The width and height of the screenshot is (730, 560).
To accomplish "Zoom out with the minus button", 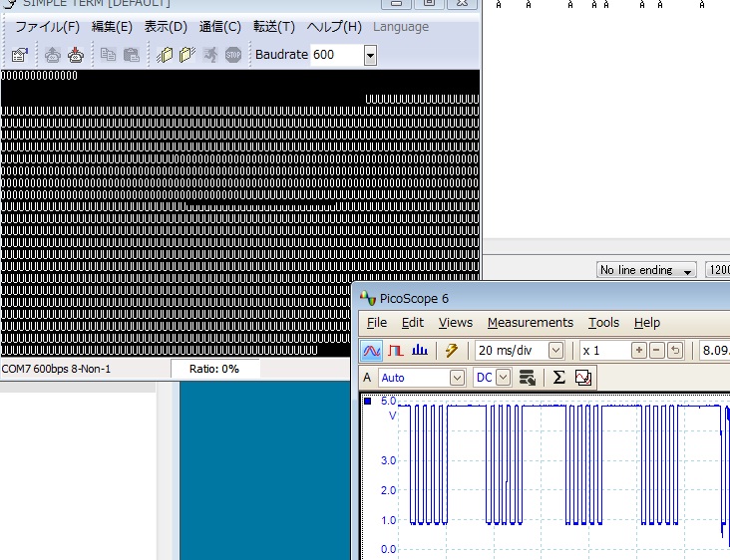I will pyautogui.click(x=656, y=350).
